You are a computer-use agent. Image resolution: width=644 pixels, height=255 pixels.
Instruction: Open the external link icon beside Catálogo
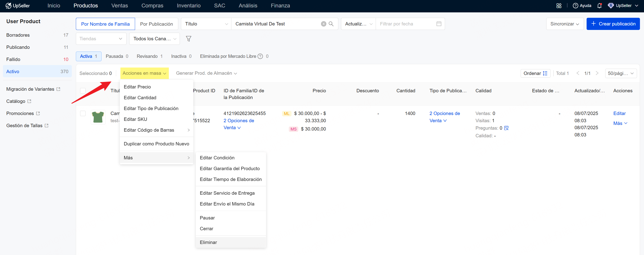tap(29, 101)
